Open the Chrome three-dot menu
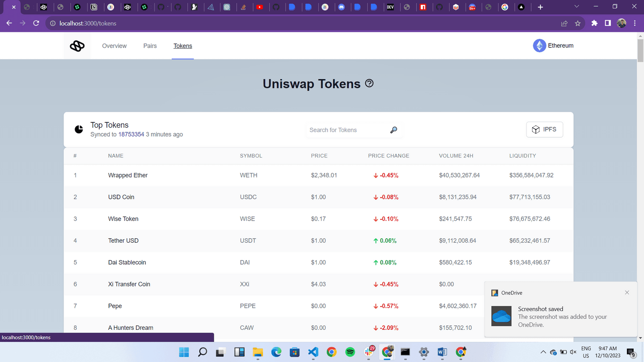644x362 pixels. click(635, 23)
